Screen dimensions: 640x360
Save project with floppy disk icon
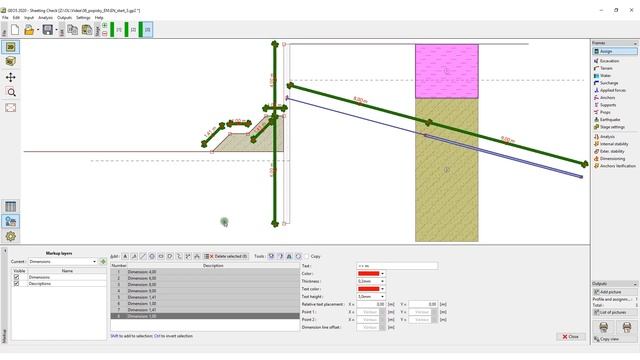click(x=47, y=30)
